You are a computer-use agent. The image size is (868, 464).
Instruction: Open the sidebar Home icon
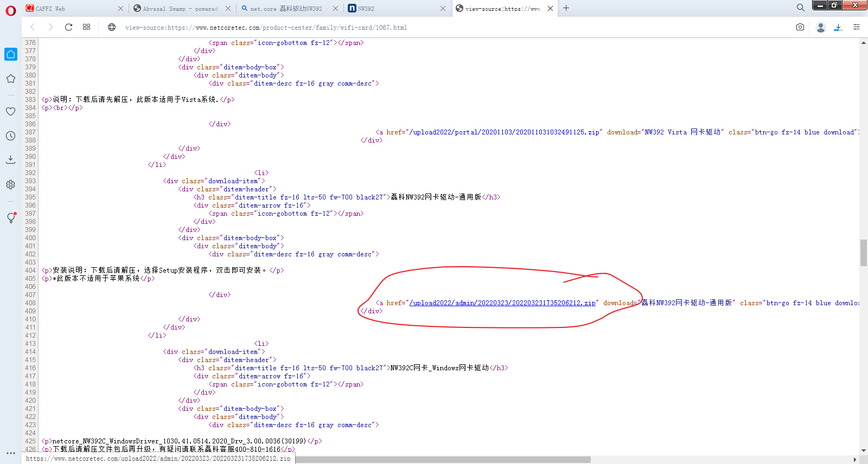click(11, 54)
